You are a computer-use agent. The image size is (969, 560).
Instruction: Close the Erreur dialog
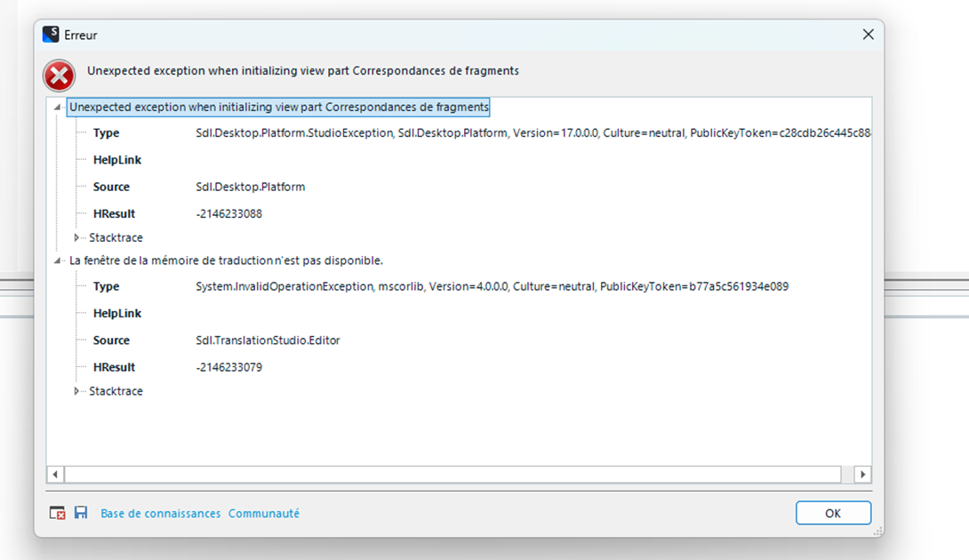click(869, 35)
